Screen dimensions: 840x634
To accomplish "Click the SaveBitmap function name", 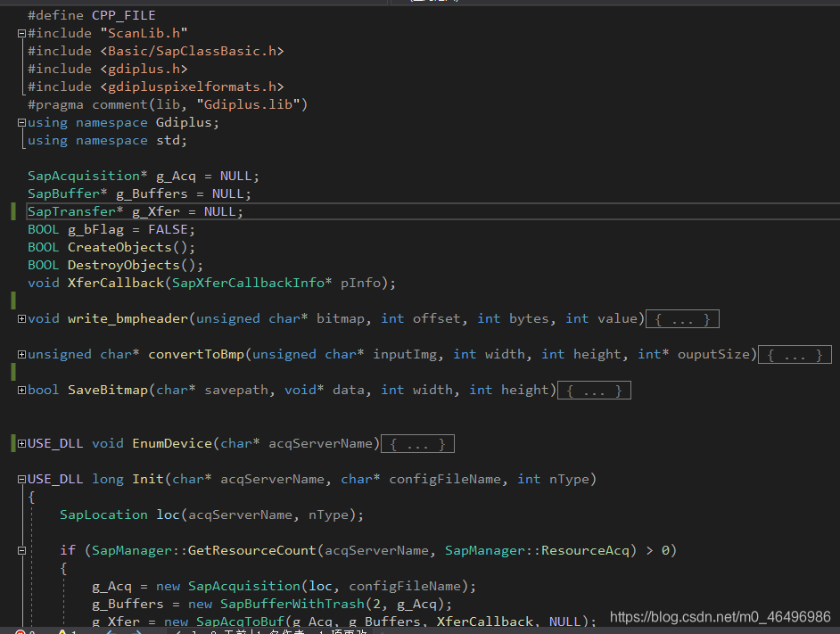I will point(108,391).
